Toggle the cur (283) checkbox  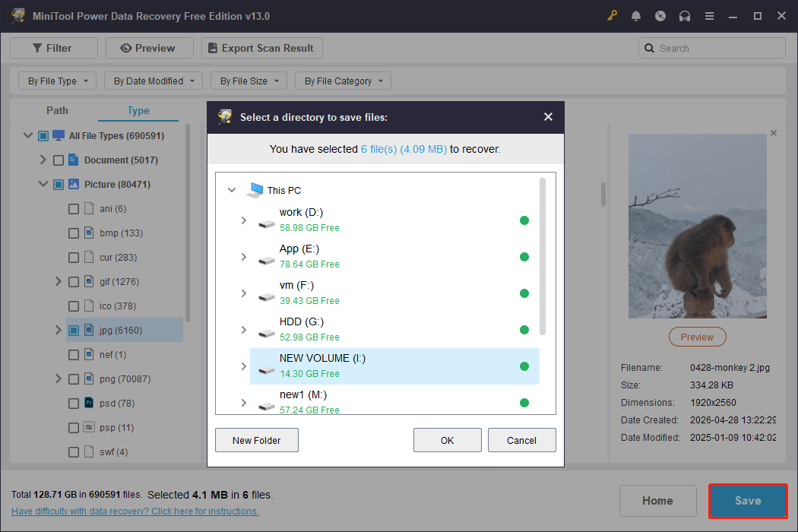(x=74, y=258)
